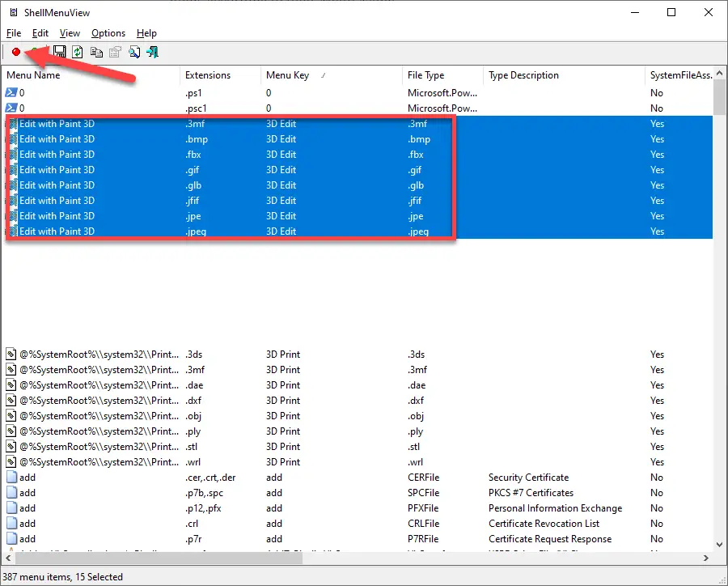Click the print icon on the .wrl row
The width and height of the screenshot is (728, 586).
(11, 461)
